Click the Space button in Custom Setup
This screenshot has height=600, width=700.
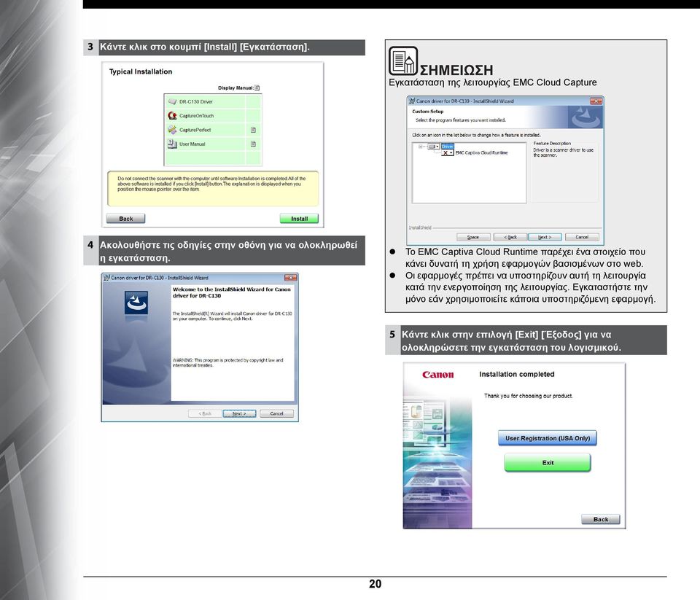point(473,237)
